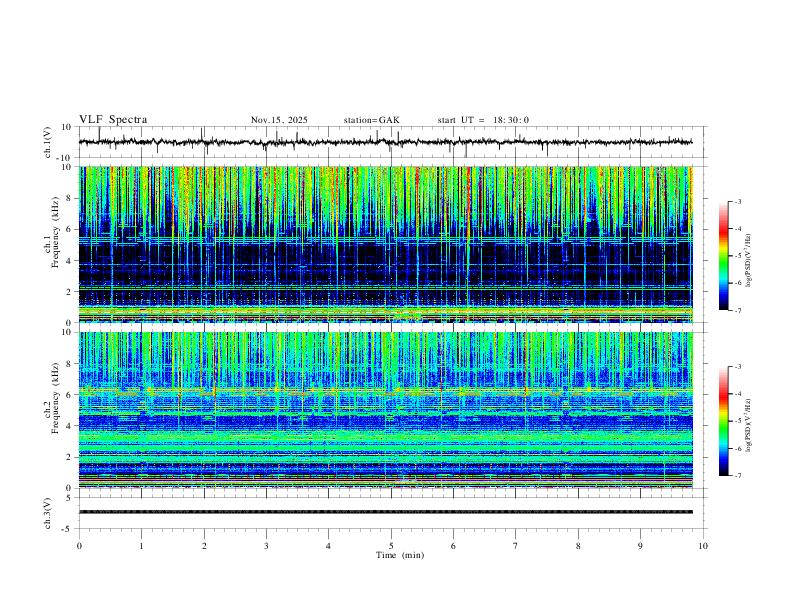Viewport: 792px width, 612px height.
Task: Click the ch.2 "Frequency (kHz)" axis title
Action: coord(55,398)
